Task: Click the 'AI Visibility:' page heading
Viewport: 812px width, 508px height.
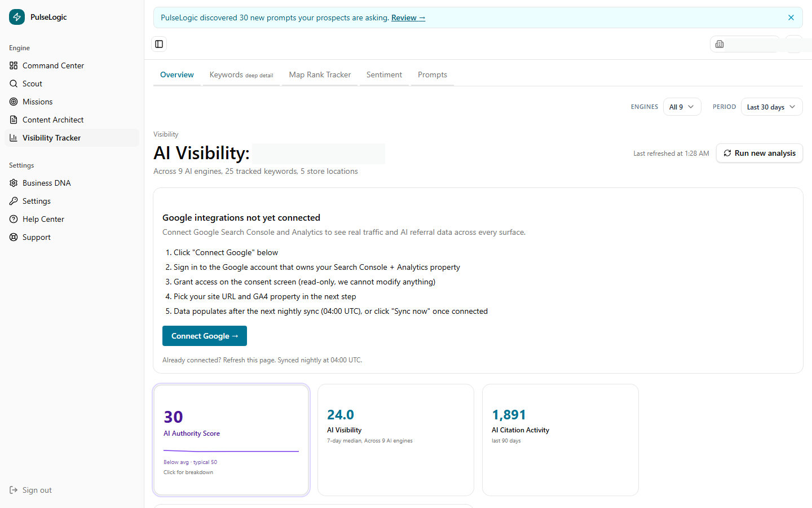Action: [x=201, y=153]
